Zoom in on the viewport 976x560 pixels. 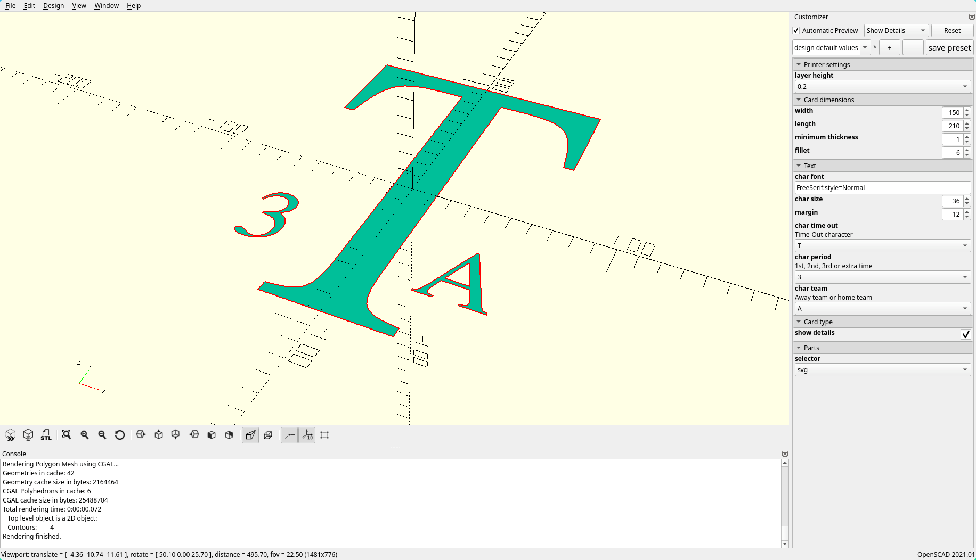tap(84, 435)
